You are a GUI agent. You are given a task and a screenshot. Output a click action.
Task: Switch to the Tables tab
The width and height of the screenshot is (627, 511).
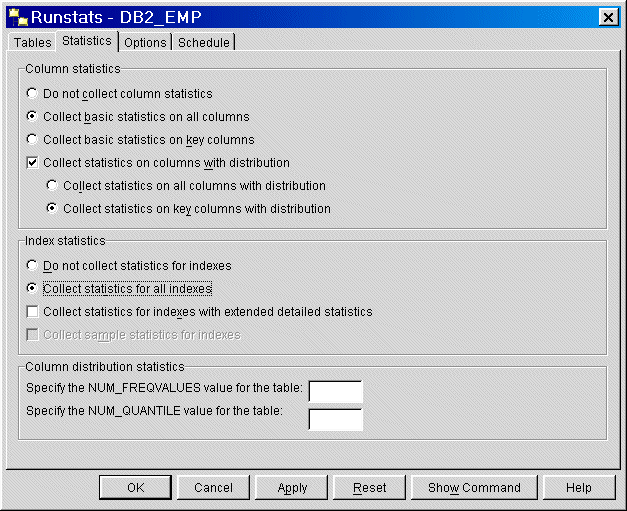click(x=32, y=43)
